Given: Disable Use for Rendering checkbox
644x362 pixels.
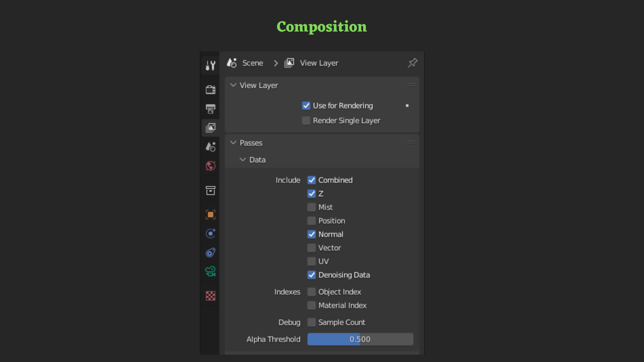Looking at the screenshot, I should click(x=306, y=106).
